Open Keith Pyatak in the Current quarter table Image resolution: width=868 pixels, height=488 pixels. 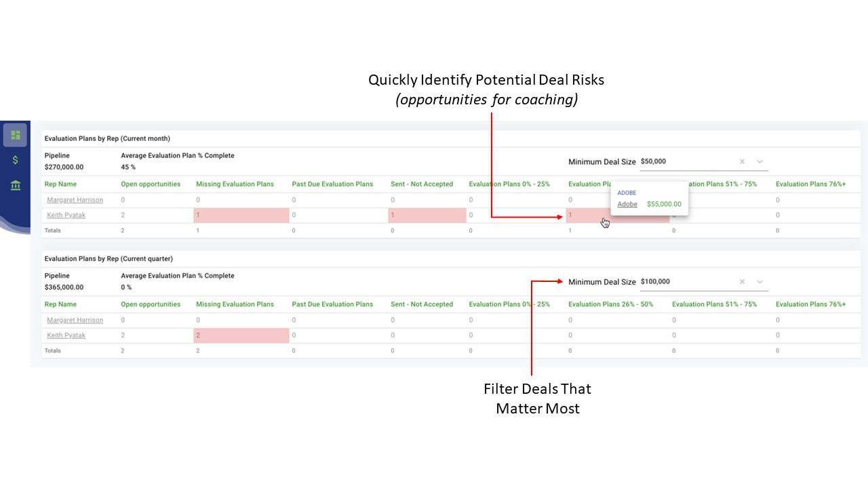[66, 335]
